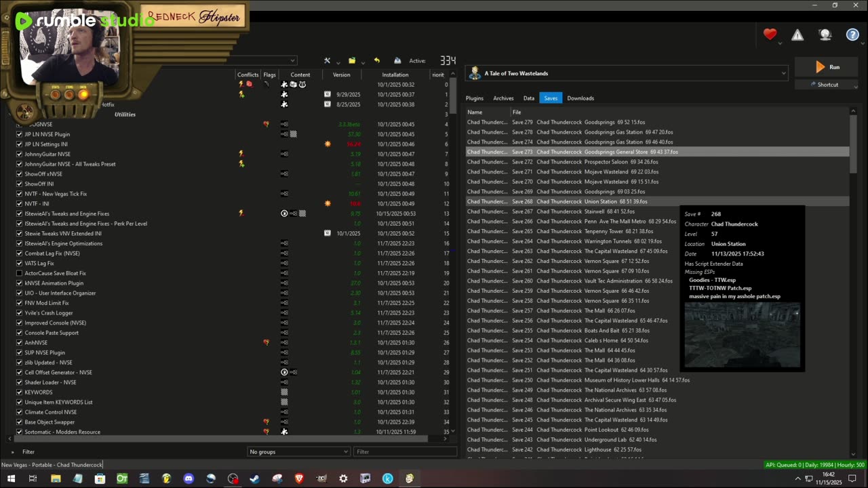Open the help question mark icon
Viewport: 868px width, 488px height.
852,35
